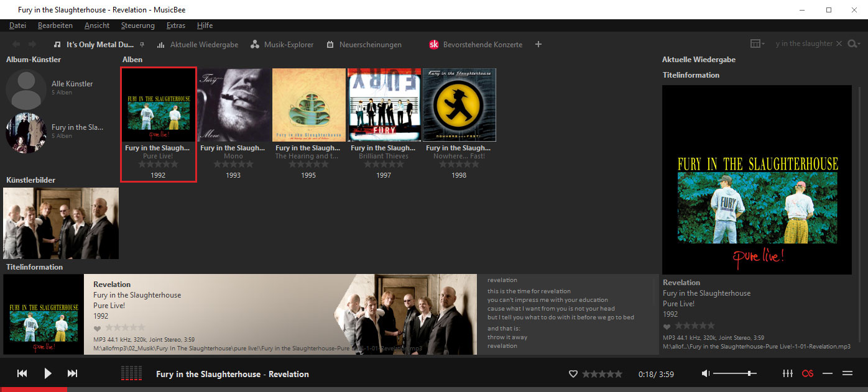868x392 pixels.
Task: Add a new tab with plus icon
Action: 538,44
